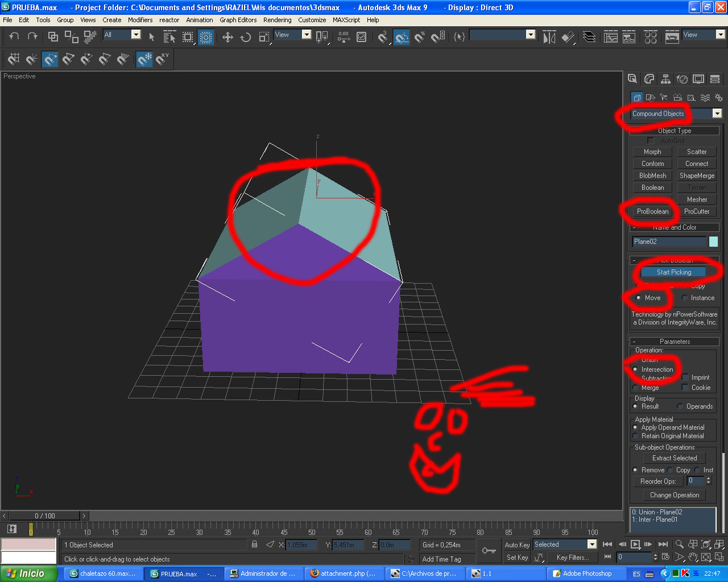Select the Instance radio button
This screenshot has height=582, width=728.
tap(698, 298)
